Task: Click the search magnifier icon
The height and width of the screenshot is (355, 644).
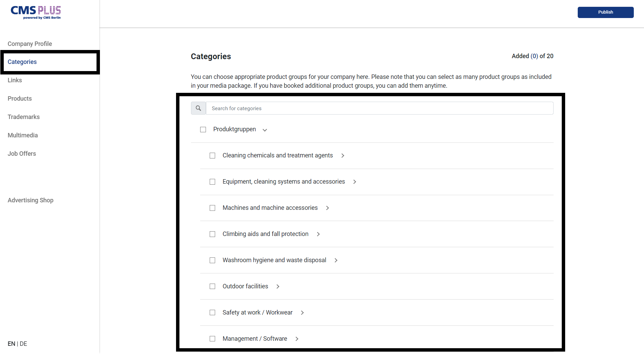Action: 198,108
